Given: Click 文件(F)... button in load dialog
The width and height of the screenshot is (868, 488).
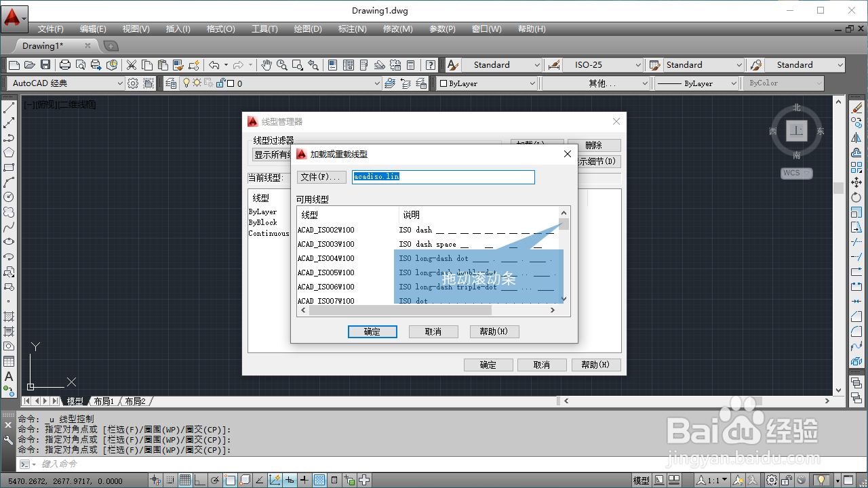Looking at the screenshot, I should click(x=321, y=177).
